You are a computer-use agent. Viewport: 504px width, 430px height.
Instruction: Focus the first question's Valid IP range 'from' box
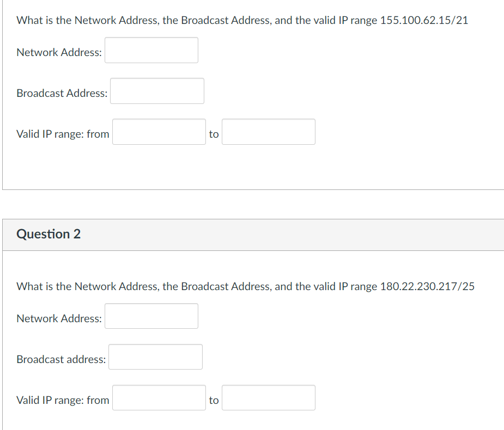pyautogui.click(x=159, y=132)
